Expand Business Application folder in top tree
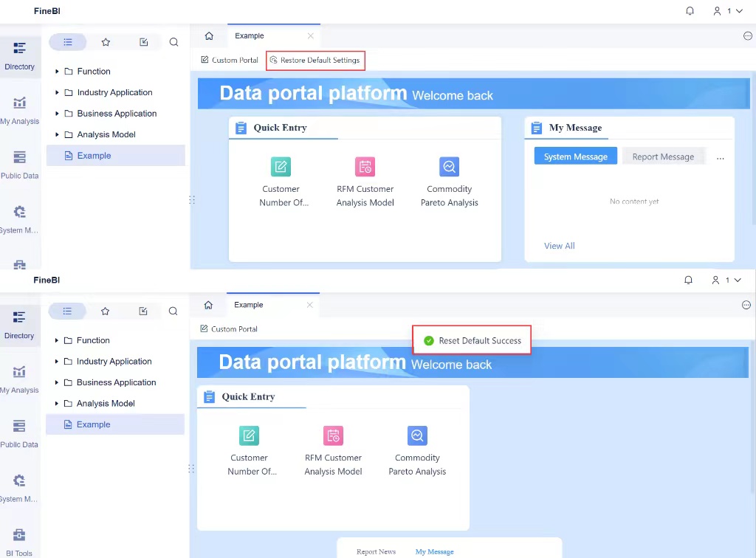 pos(57,114)
